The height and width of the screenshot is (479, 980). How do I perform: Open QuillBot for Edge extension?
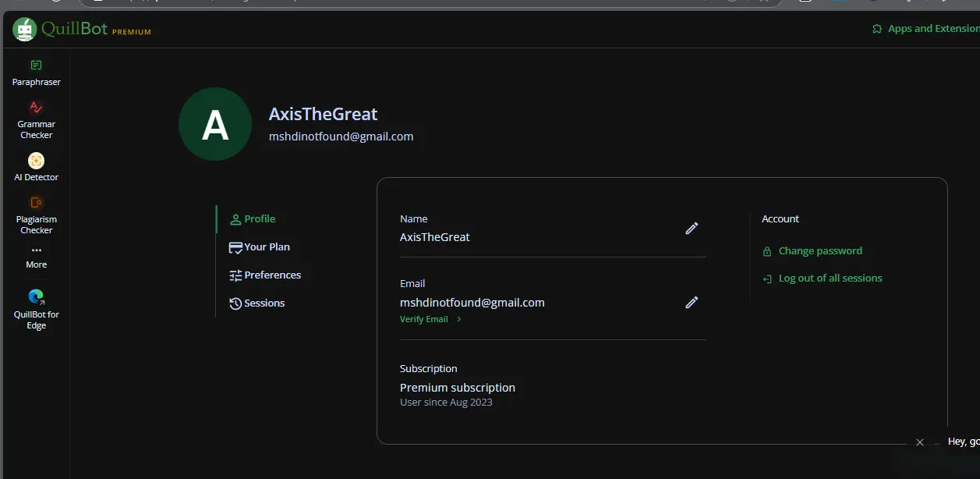[36, 310]
